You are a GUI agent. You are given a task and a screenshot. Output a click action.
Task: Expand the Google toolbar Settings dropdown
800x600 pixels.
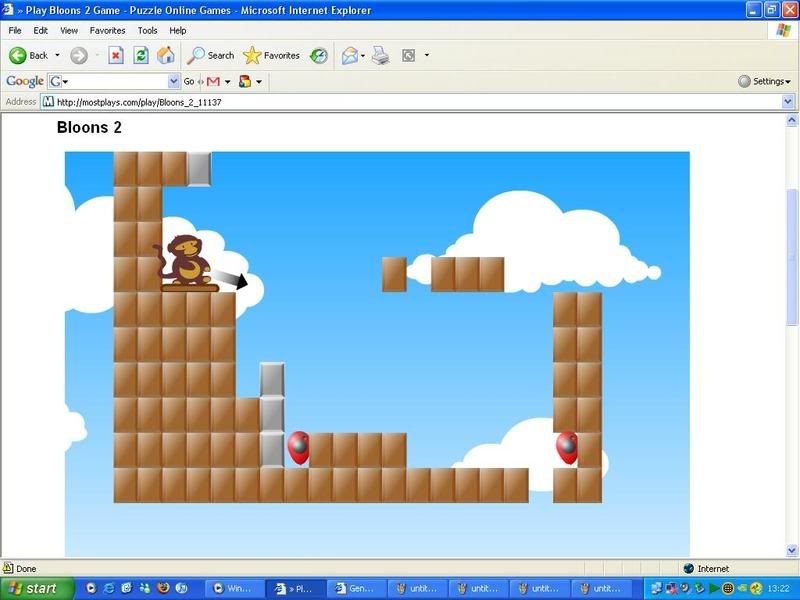tap(788, 82)
